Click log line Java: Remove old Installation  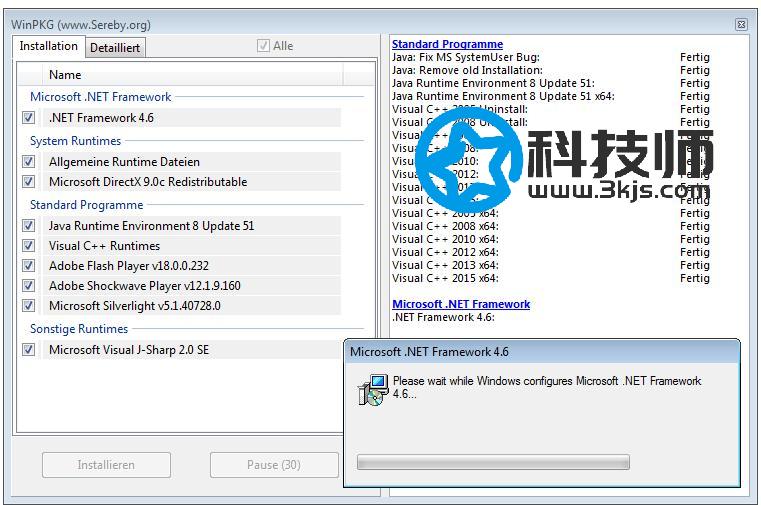tap(467, 70)
